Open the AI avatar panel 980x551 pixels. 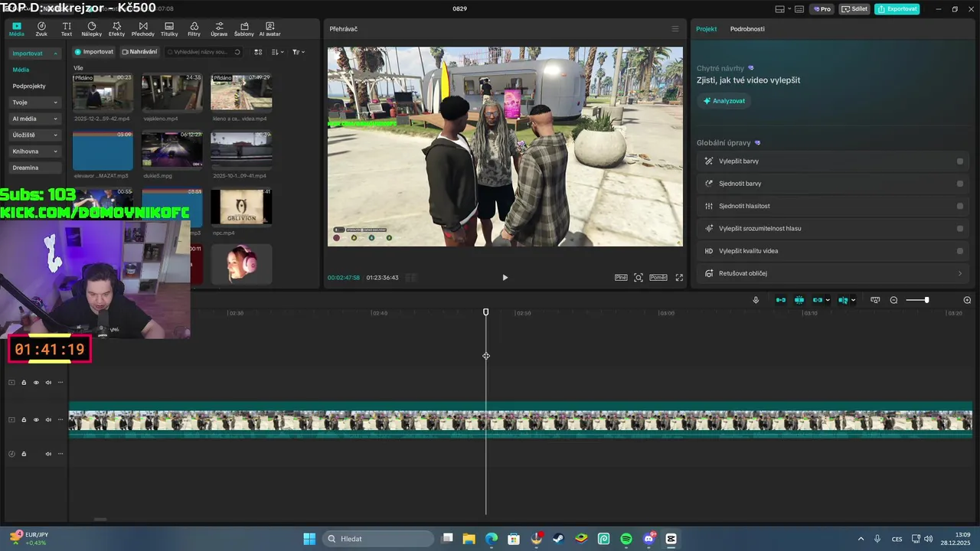click(269, 29)
